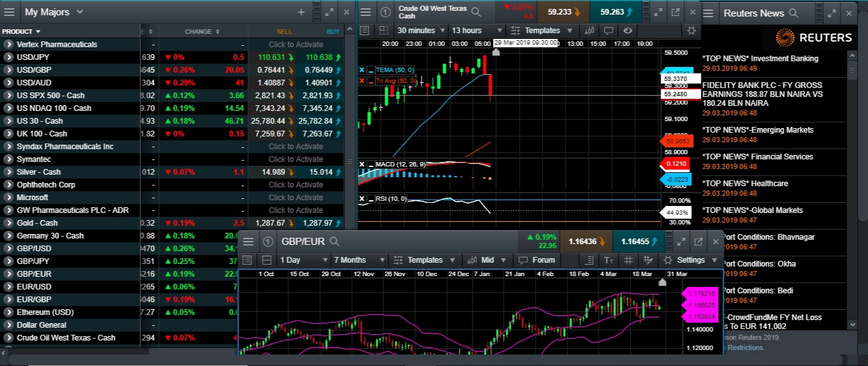This screenshot has width=868, height=366.
Task: Search within Reuters News panel
Action: (x=793, y=13)
